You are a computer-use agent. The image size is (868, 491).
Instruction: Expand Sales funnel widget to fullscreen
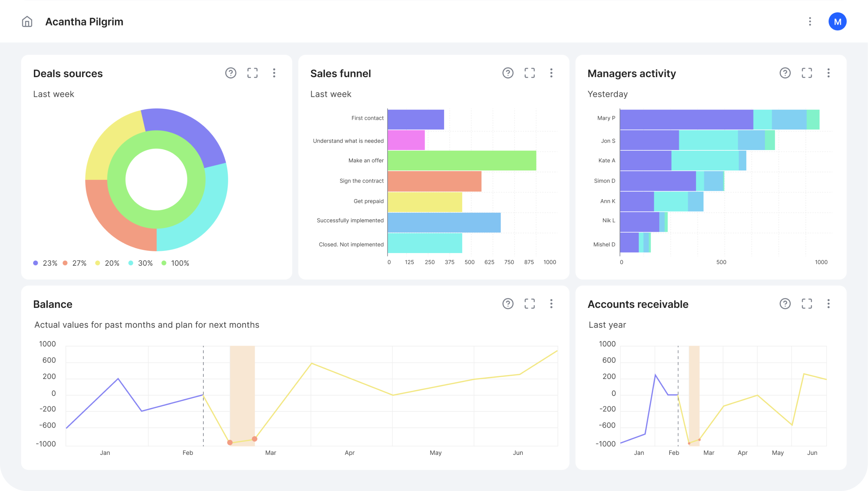[529, 73]
